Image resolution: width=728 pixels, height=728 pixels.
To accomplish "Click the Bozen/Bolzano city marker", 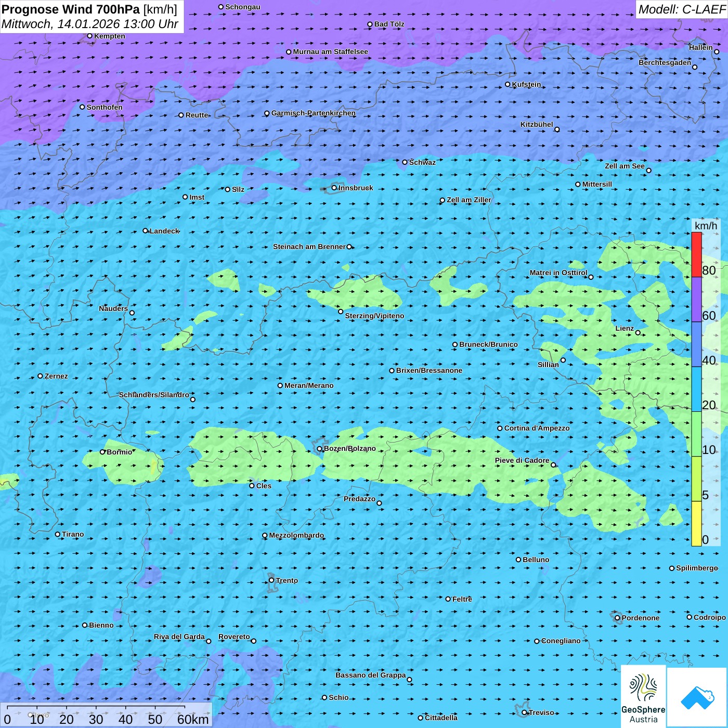I will (320, 449).
